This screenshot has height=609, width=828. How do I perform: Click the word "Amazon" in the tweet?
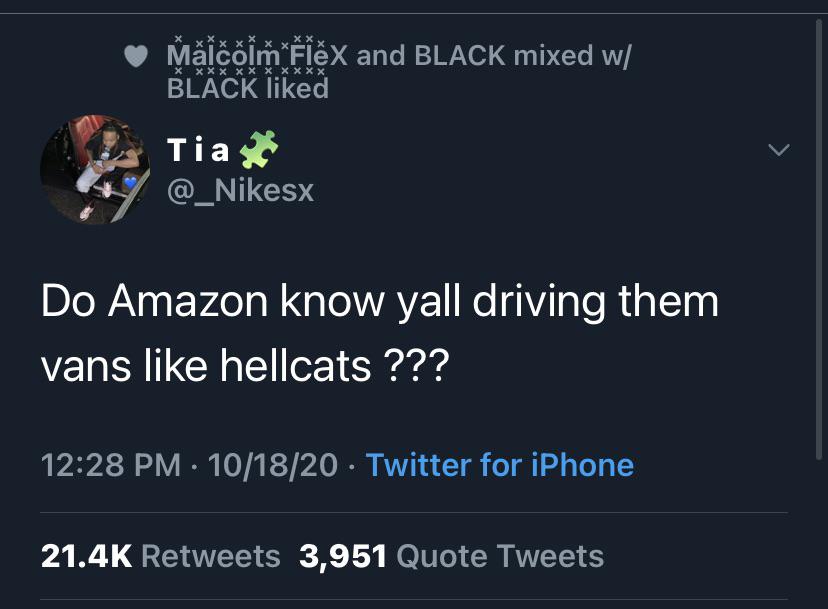tap(179, 302)
